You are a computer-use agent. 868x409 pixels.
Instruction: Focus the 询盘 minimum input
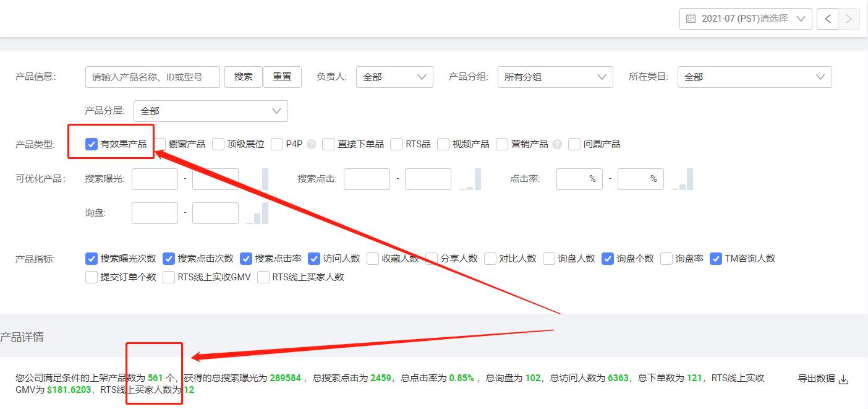coord(155,213)
